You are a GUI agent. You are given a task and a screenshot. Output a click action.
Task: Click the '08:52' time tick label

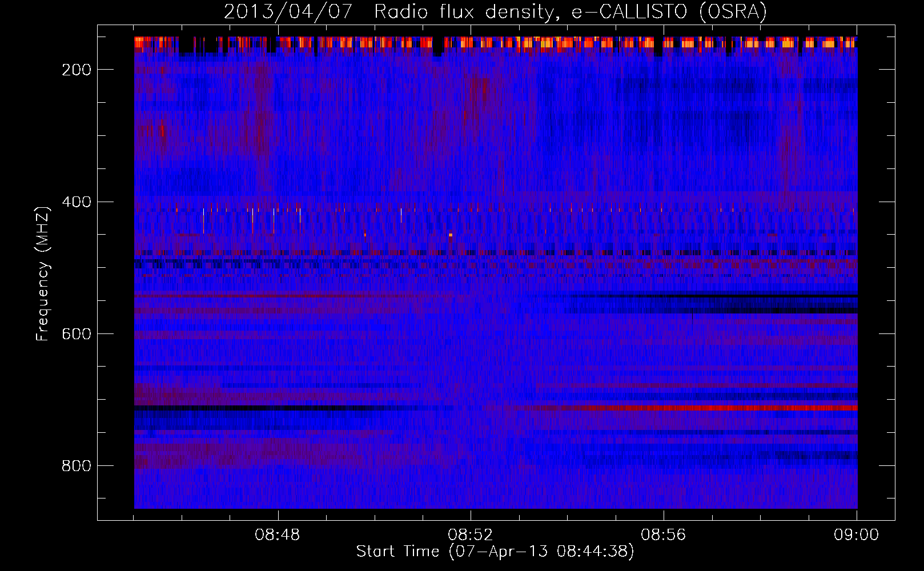pyautogui.click(x=470, y=535)
